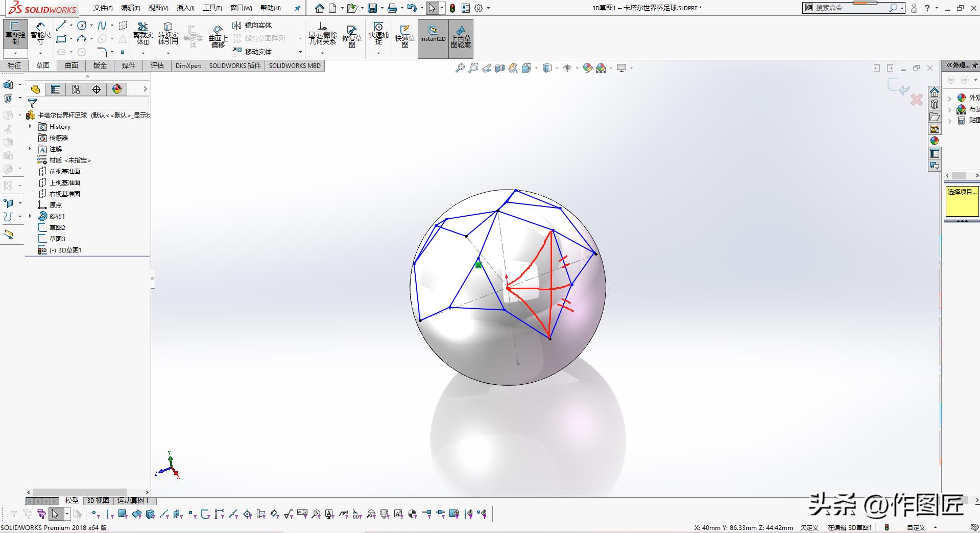Expand the History folder in tree
Screen dimensions: 980x533
[30, 126]
